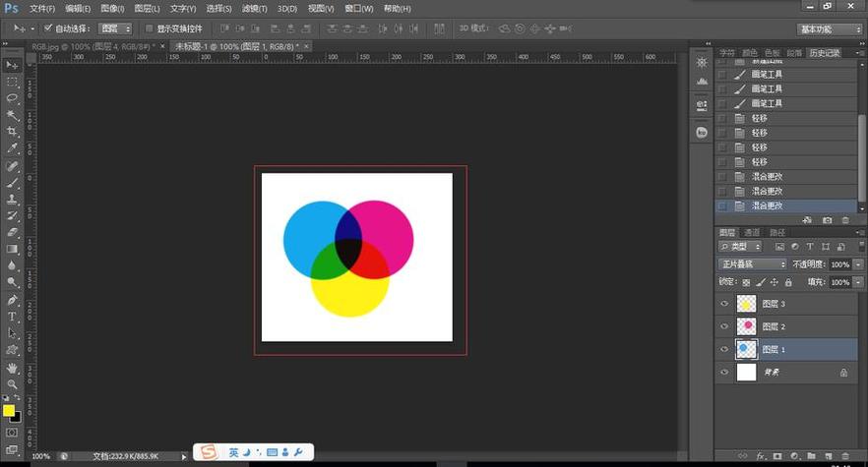
Task: Select the Magic Wand tool
Action: (13, 115)
